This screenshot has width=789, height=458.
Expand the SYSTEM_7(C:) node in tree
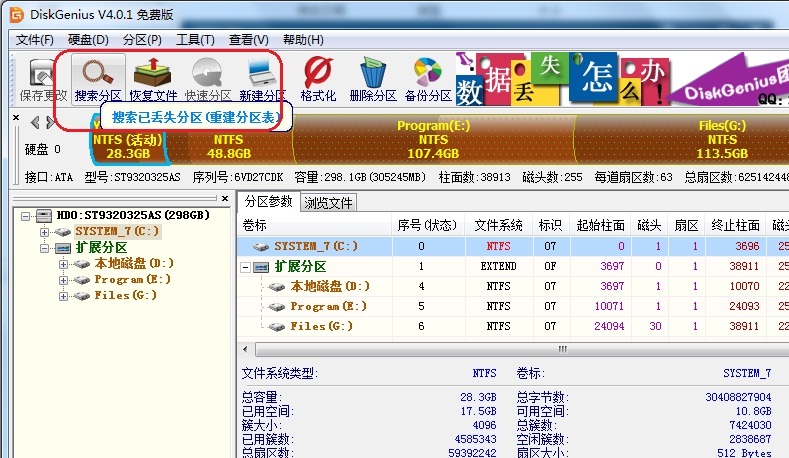click(x=45, y=231)
